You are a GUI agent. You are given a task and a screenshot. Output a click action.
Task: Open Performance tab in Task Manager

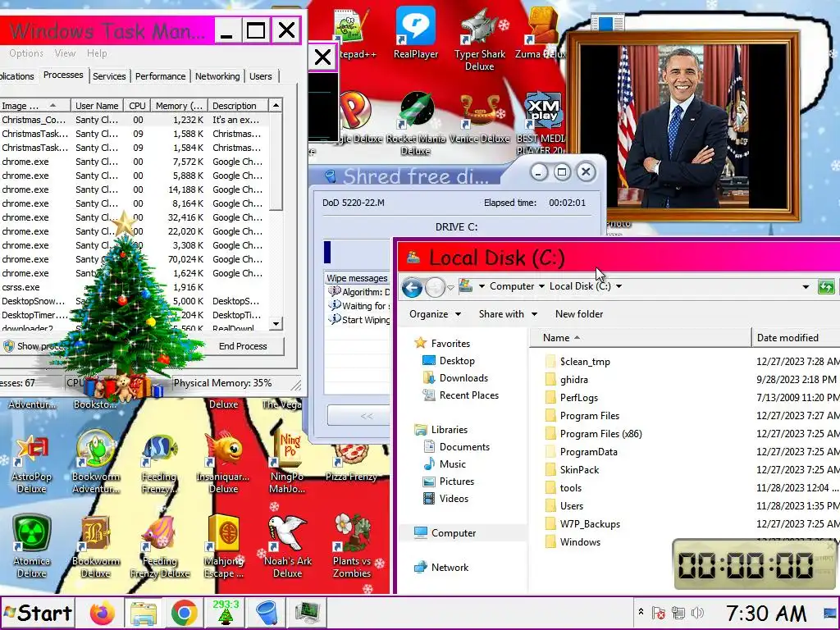click(160, 76)
